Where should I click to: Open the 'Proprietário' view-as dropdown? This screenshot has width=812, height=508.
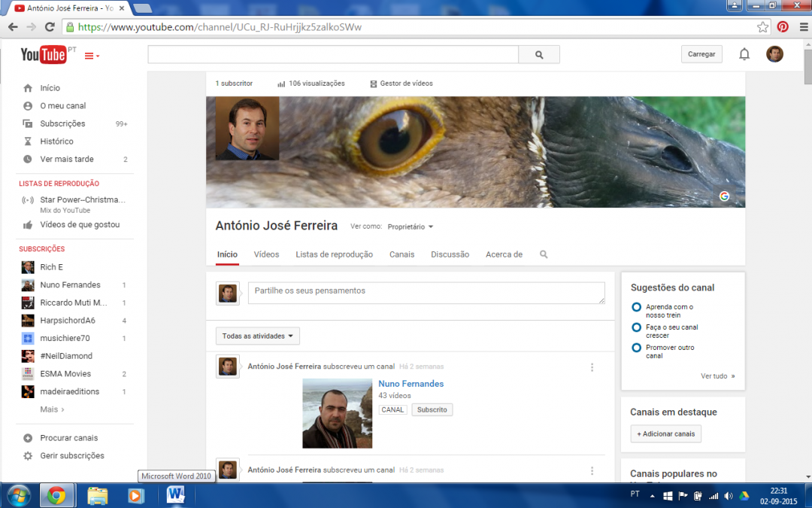411,227
